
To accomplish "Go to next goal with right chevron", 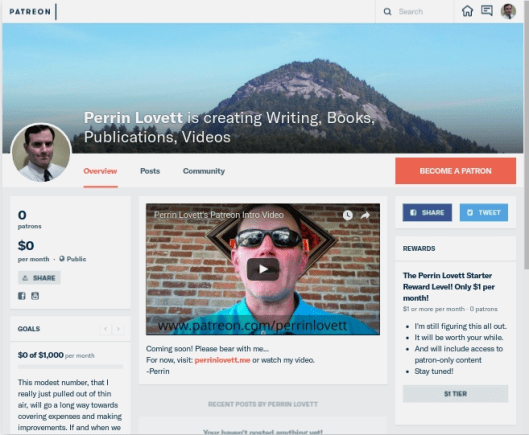I will pyautogui.click(x=118, y=329).
